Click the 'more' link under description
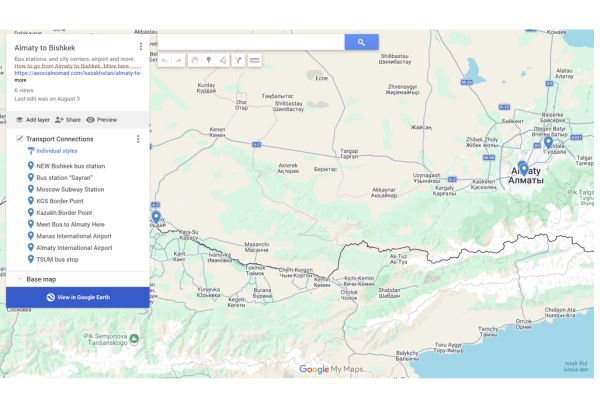This screenshot has height=400, width=600. click(20, 80)
